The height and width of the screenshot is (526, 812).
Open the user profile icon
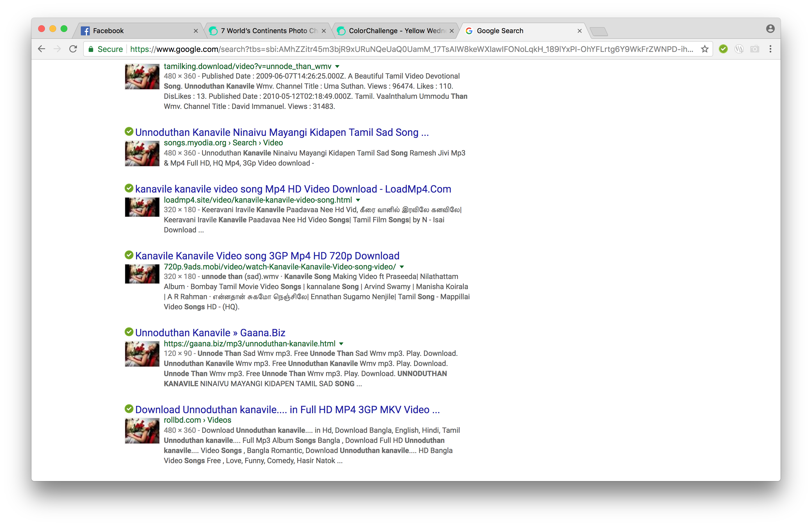point(770,29)
